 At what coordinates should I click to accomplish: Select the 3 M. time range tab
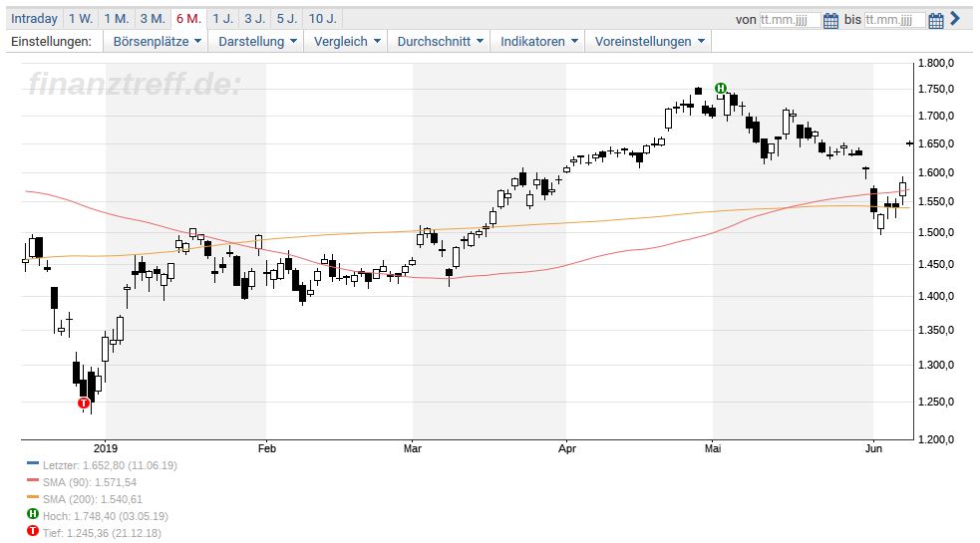tap(153, 19)
